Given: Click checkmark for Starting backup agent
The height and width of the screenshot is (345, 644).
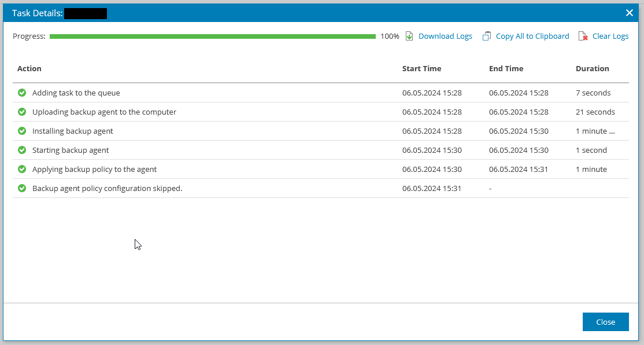Looking at the screenshot, I should point(21,150).
